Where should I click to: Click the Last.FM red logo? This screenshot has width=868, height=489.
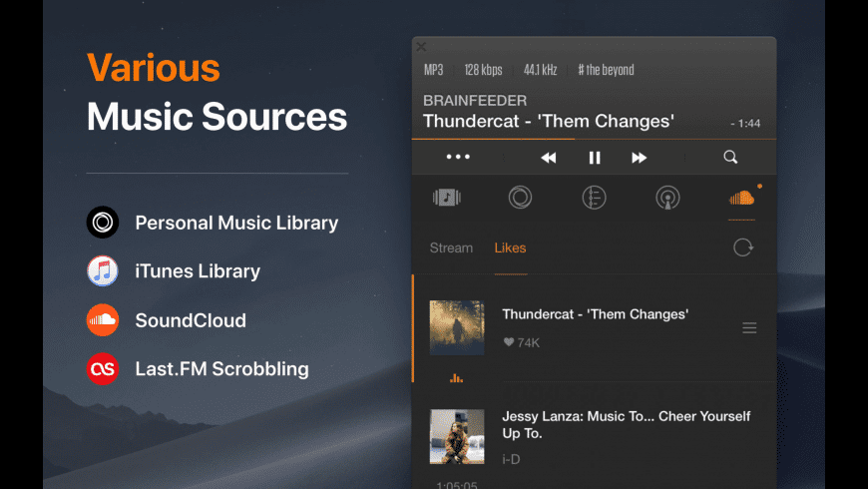(x=103, y=369)
